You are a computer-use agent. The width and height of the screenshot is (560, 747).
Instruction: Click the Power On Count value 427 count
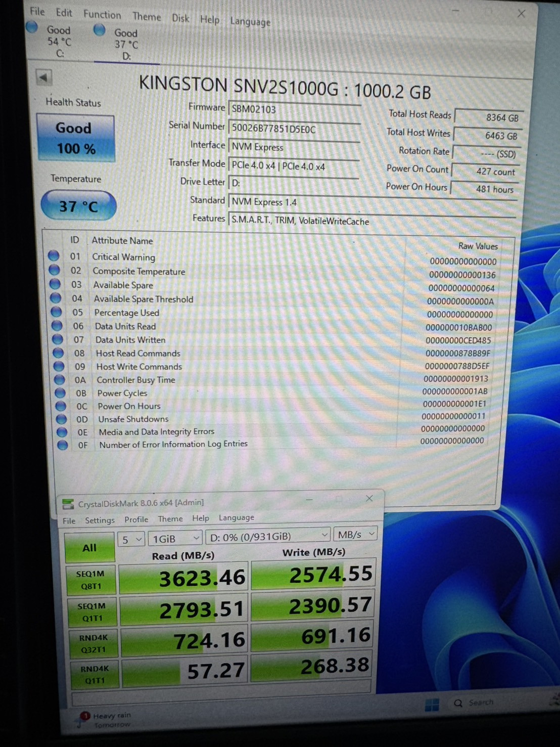pos(485,171)
